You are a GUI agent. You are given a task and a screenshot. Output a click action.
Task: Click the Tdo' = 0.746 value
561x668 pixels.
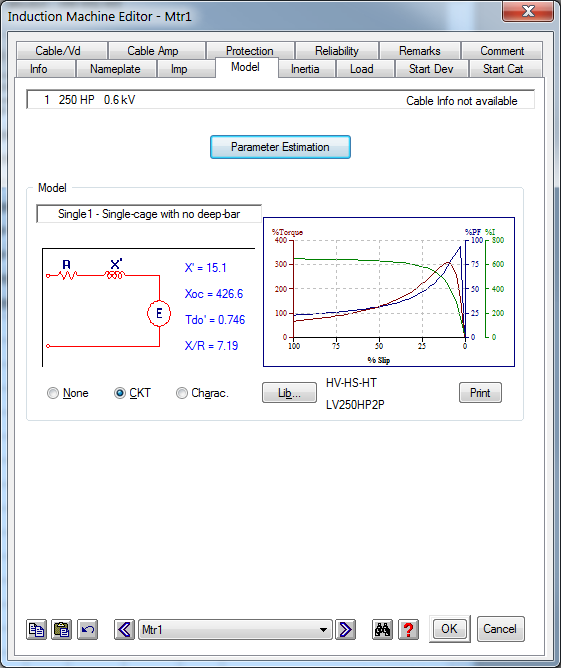215,320
